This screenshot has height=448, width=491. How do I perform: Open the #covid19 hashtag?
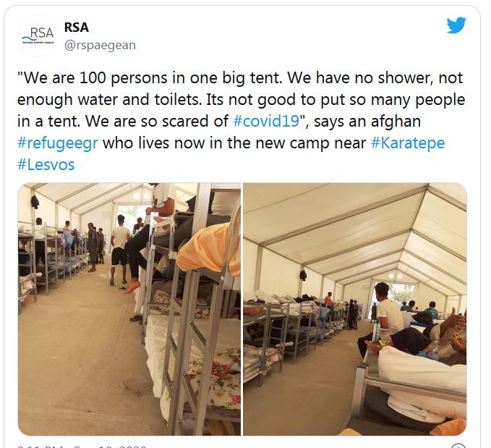267,121
